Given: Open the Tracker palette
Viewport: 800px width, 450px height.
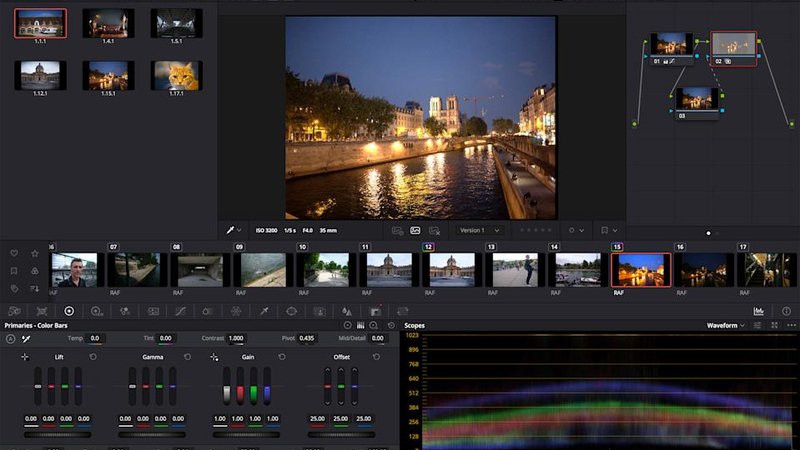Looking at the screenshot, I should [319, 311].
